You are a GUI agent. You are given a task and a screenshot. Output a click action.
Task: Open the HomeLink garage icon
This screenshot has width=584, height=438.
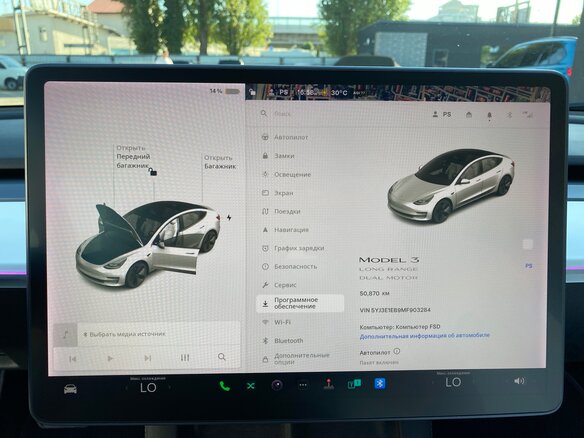coord(469,115)
